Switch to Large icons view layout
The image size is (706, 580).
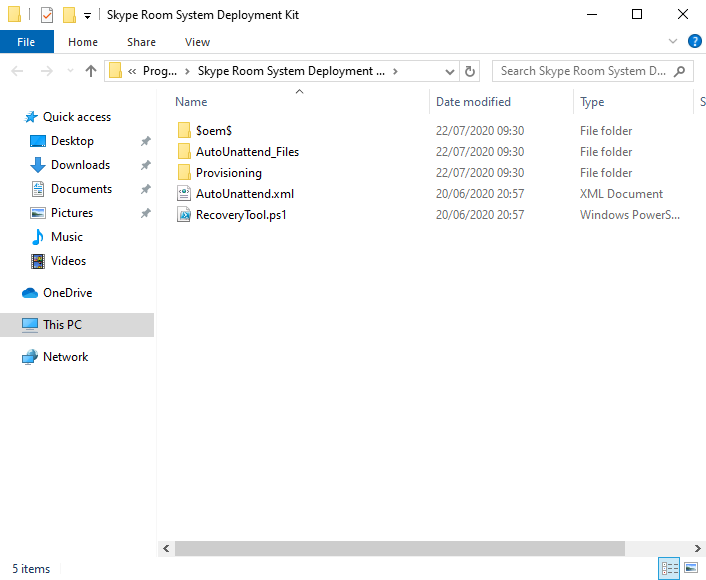tap(691, 568)
